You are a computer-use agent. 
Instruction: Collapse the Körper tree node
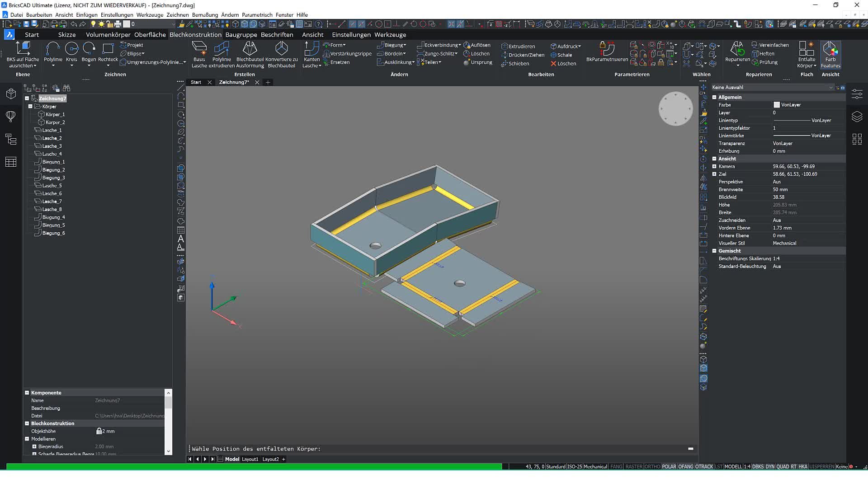[x=30, y=107]
